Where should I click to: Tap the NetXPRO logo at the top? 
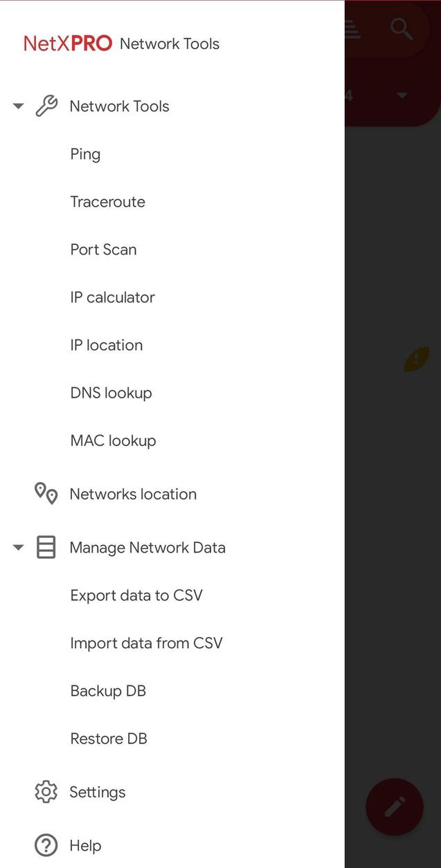(x=67, y=43)
